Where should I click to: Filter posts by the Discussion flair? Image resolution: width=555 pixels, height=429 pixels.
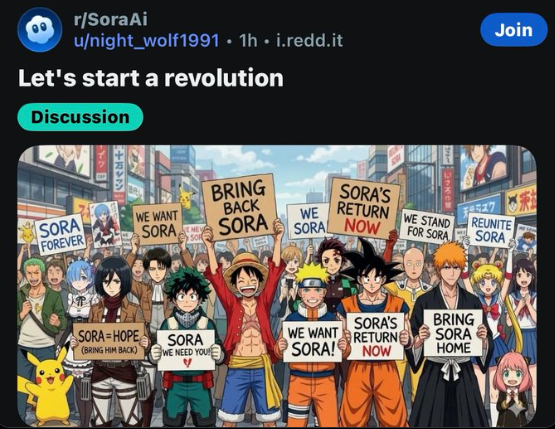pos(80,117)
